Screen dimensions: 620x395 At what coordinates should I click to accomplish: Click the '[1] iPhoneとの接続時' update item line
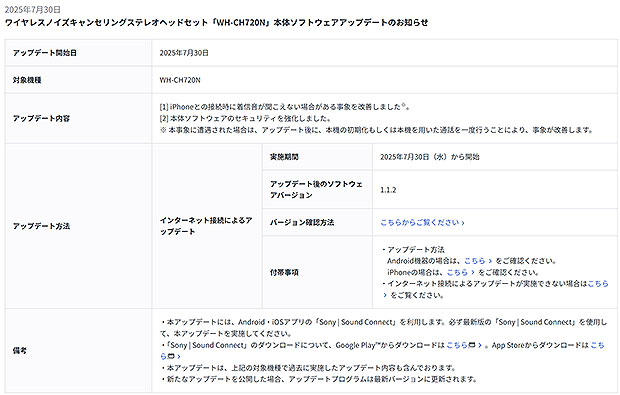pyautogui.click(x=285, y=107)
